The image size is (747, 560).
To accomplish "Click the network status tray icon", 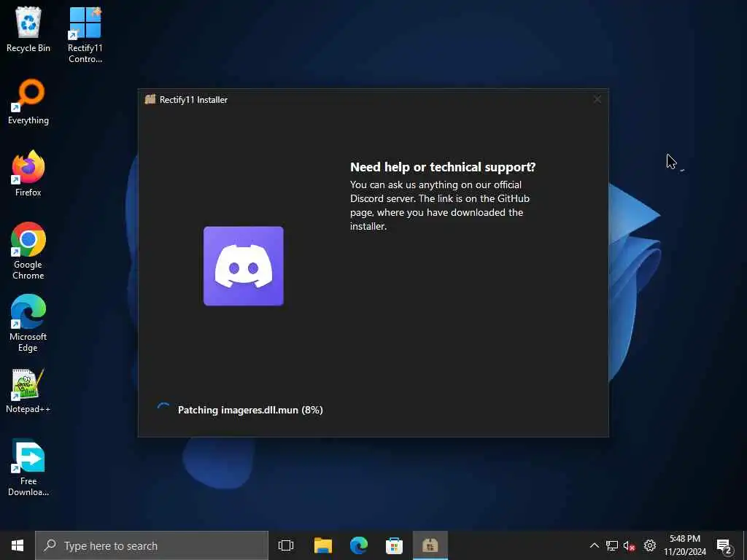I will click(612, 545).
